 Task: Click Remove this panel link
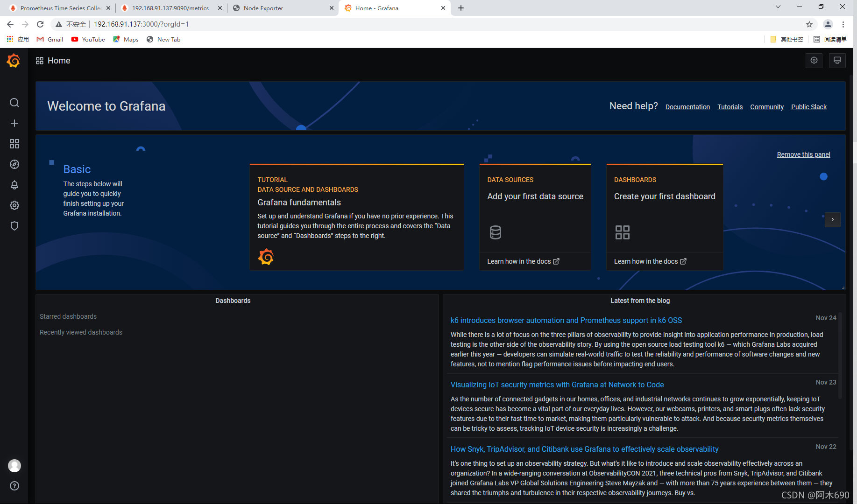[x=803, y=154]
